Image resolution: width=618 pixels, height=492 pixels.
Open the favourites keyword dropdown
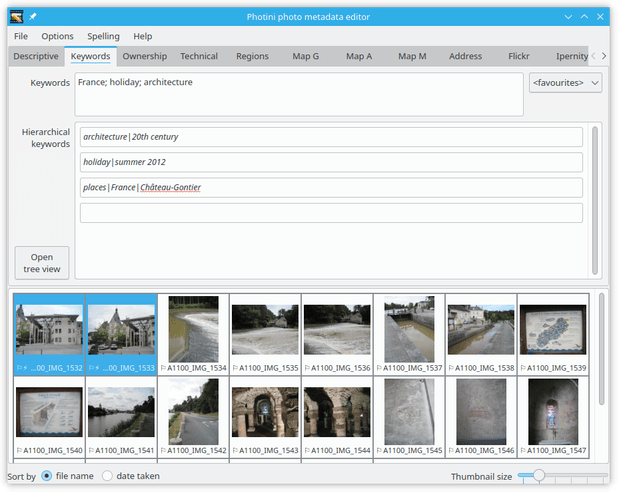pos(565,83)
